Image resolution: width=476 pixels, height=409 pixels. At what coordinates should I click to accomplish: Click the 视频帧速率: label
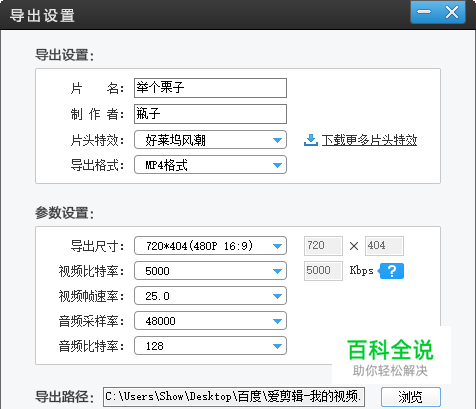pos(92,296)
